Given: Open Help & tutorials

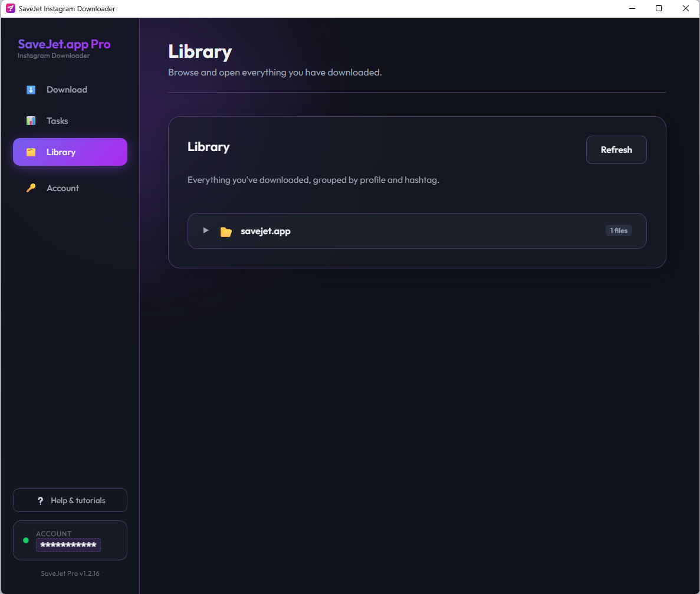Looking at the screenshot, I should click(x=70, y=500).
